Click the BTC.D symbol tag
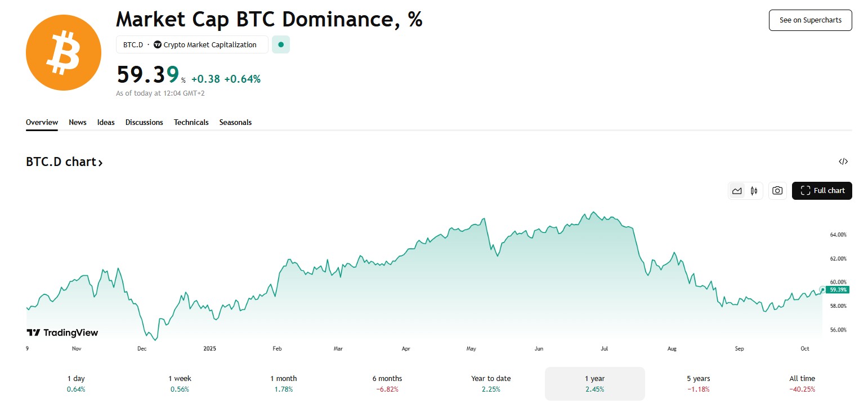 click(133, 45)
